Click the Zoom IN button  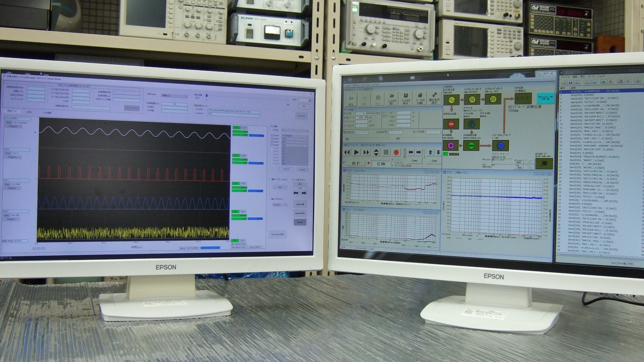[x=300, y=204]
